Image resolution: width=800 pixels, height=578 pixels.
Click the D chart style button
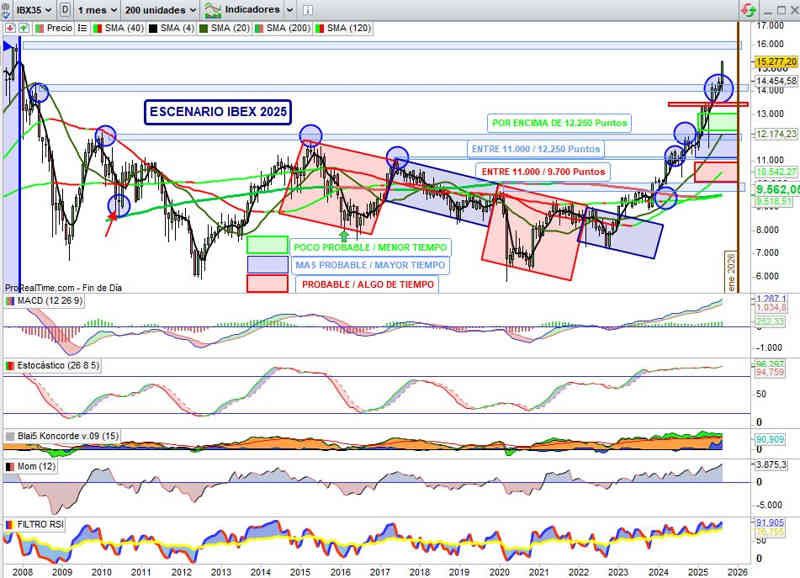[x=65, y=10]
